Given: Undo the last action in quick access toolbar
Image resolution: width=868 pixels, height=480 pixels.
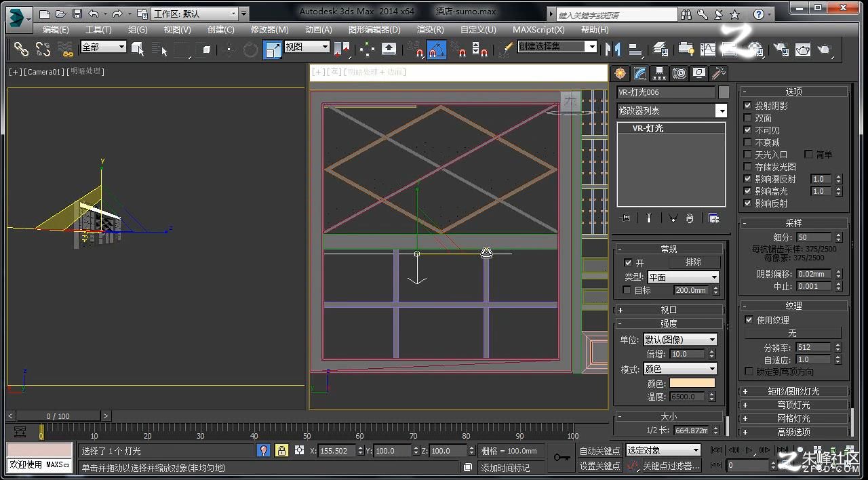Looking at the screenshot, I should [x=94, y=14].
